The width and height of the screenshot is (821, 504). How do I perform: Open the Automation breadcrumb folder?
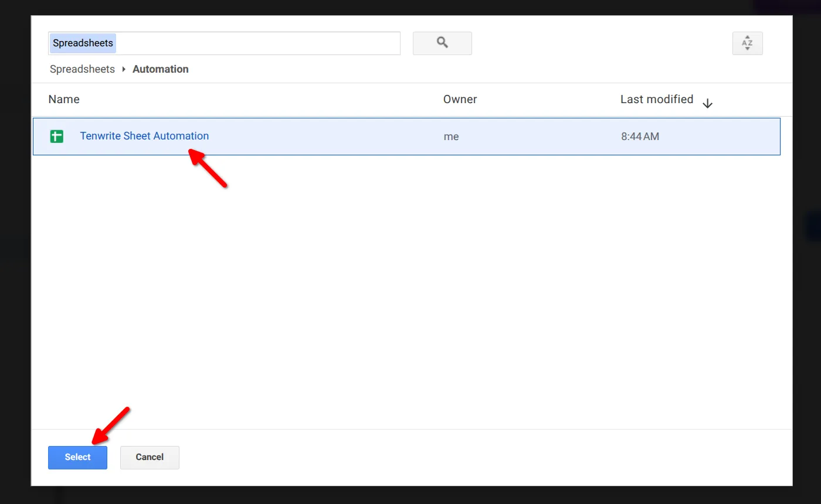click(x=160, y=69)
